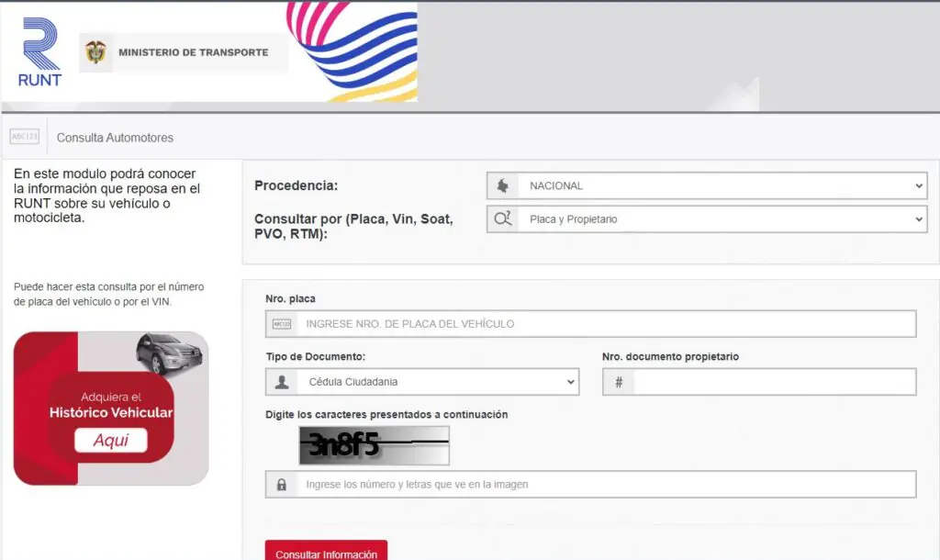Click the Nro. documento propietario input field
The height and width of the screenshot is (560, 940).
(771, 381)
